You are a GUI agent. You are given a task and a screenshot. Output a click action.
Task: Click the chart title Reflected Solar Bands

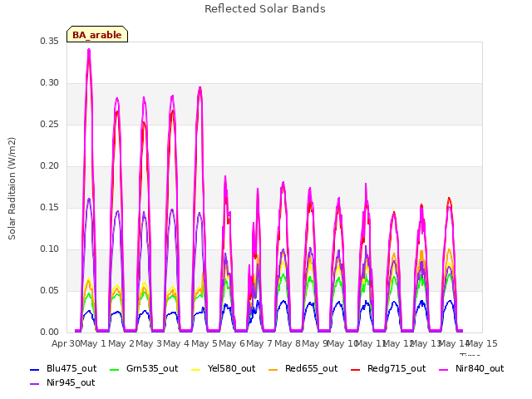tap(265, 9)
